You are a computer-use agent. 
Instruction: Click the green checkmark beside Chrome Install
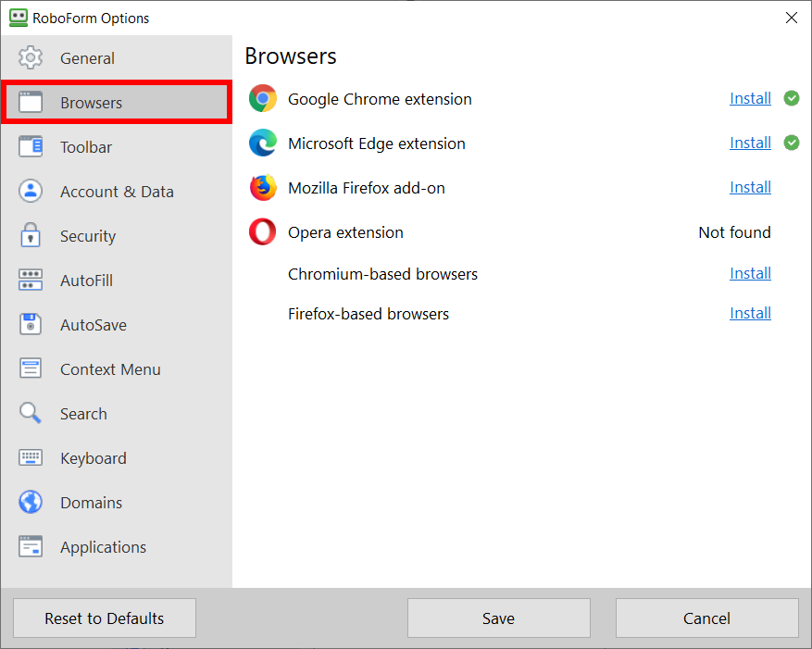792,98
